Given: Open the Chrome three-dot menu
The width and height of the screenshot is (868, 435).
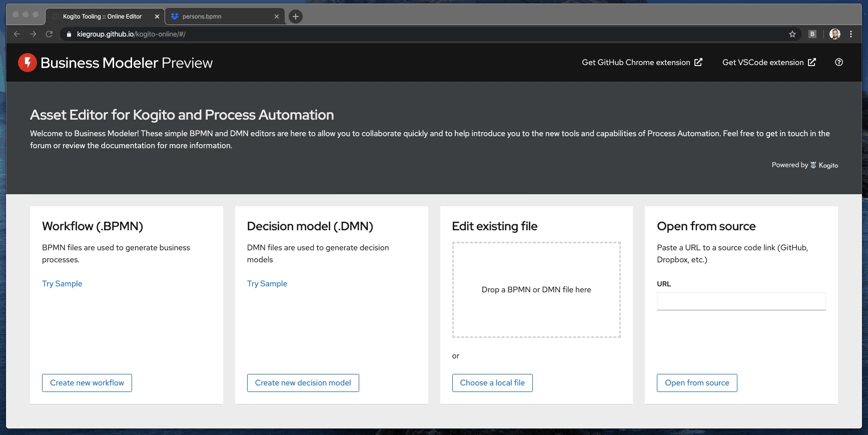Looking at the screenshot, I should click(851, 34).
